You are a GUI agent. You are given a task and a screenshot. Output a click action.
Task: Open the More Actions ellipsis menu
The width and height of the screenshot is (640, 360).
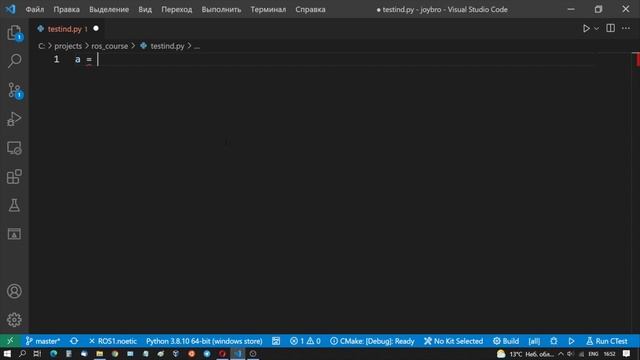tap(626, 28)
